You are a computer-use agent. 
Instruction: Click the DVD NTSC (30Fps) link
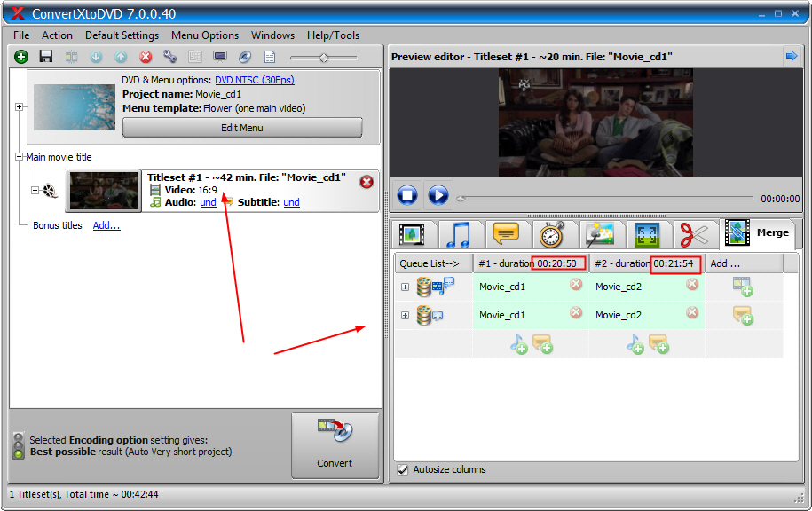[255, 80]
